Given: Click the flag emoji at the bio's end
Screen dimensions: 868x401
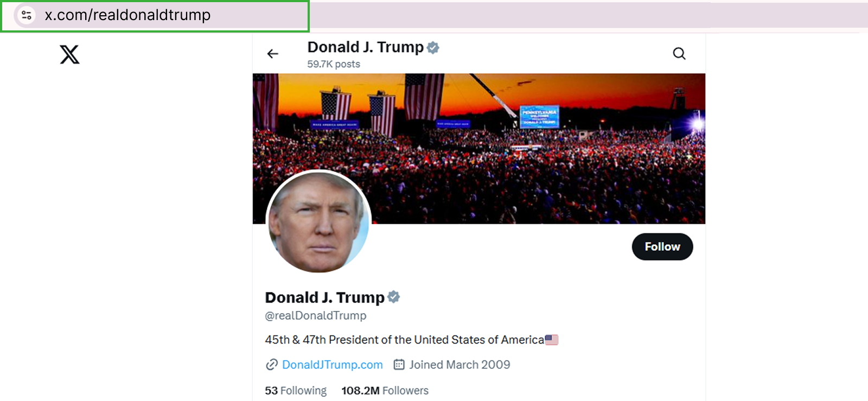Looking at the screenshot, I should (552, 340).
